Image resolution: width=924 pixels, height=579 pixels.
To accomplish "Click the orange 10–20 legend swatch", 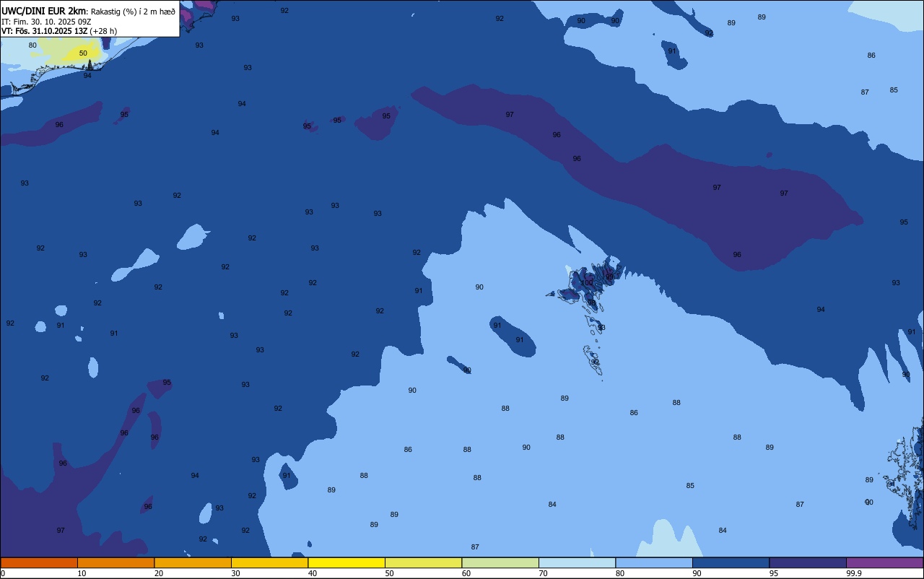I will click(x=115, y=562).
